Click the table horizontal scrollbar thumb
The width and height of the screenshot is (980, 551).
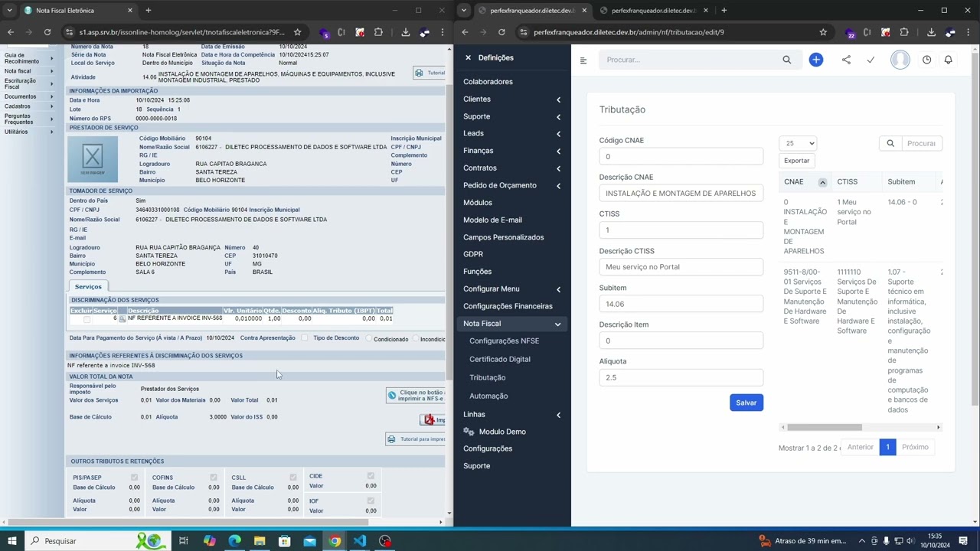[x=825, y=428]
